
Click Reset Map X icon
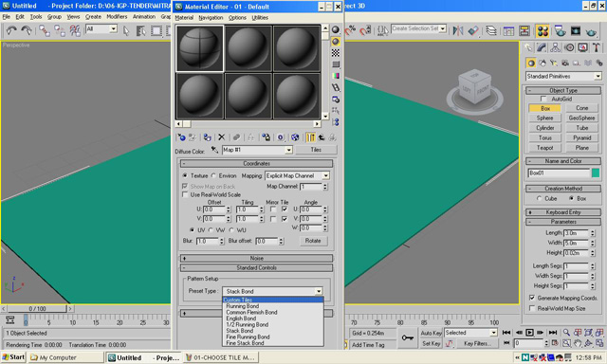click(221, 137)
